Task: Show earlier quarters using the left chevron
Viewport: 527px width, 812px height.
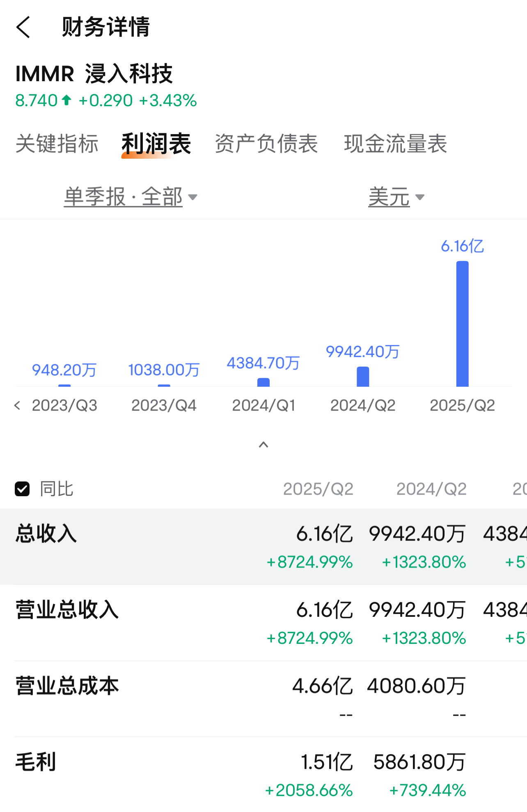Action: [x=17, y=406]
